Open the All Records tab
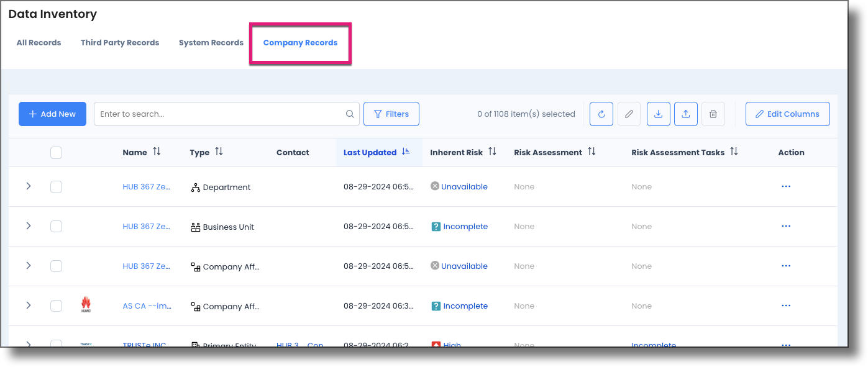Image resolution: width=868 pixels, height=367 pixels. point(39,42)
